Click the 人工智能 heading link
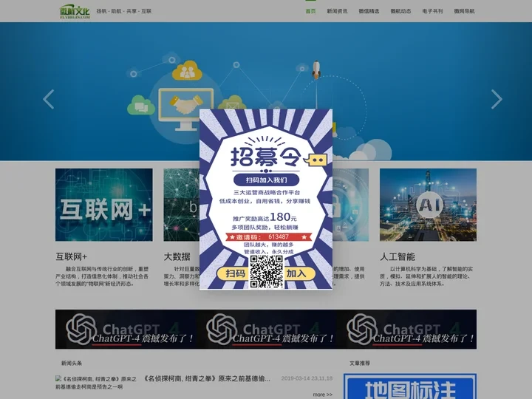 pos(398,257)
